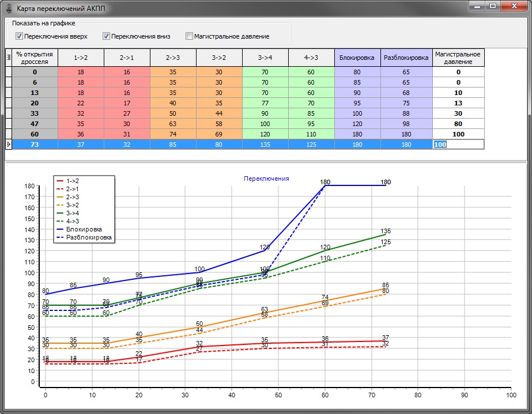Click the 1->2 column header in table

click(81, 58)
